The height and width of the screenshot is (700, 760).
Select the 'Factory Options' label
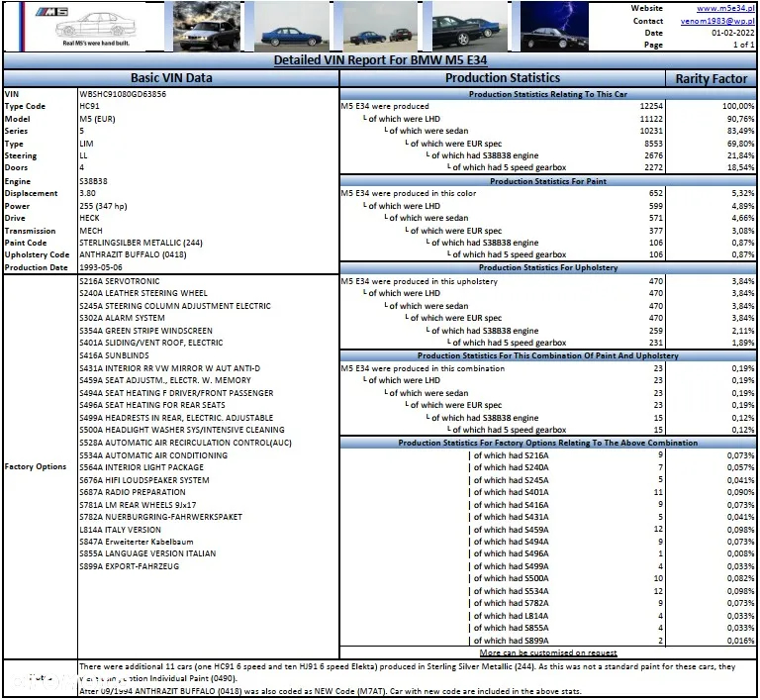[x=36, y=466]
